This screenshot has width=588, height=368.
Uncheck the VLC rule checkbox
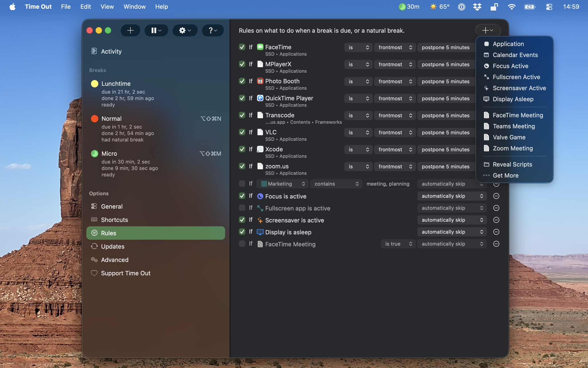(242, 132)
